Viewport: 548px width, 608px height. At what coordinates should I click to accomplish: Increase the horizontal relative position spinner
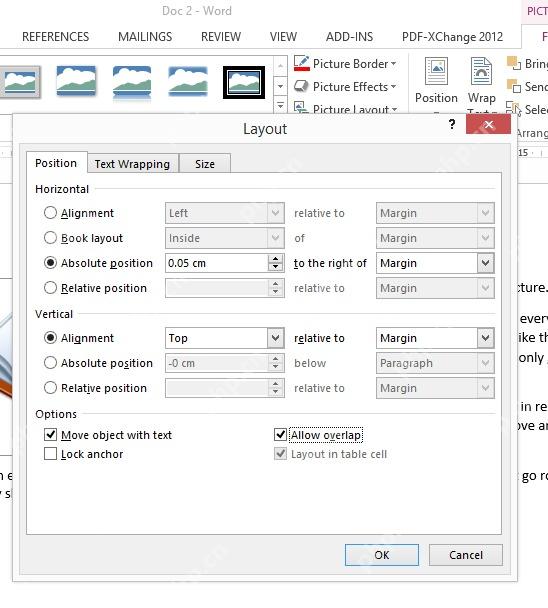point(275,284)
